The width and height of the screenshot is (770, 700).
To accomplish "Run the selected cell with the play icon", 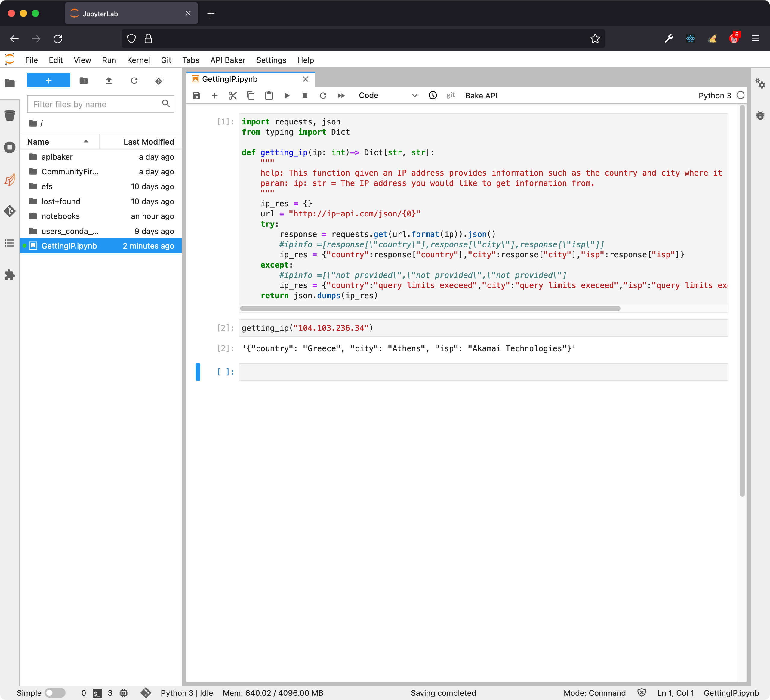I will pos(287,96).
